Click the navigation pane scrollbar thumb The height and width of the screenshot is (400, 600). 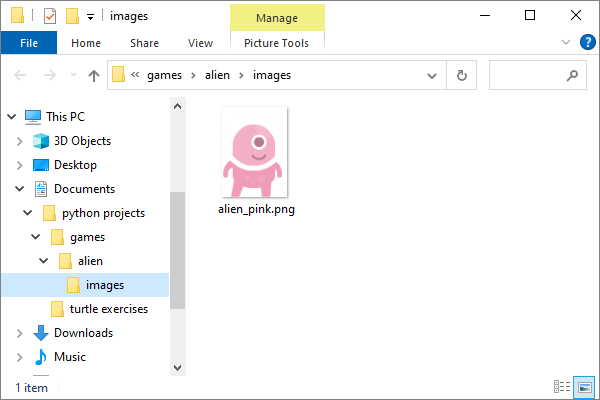178,250
